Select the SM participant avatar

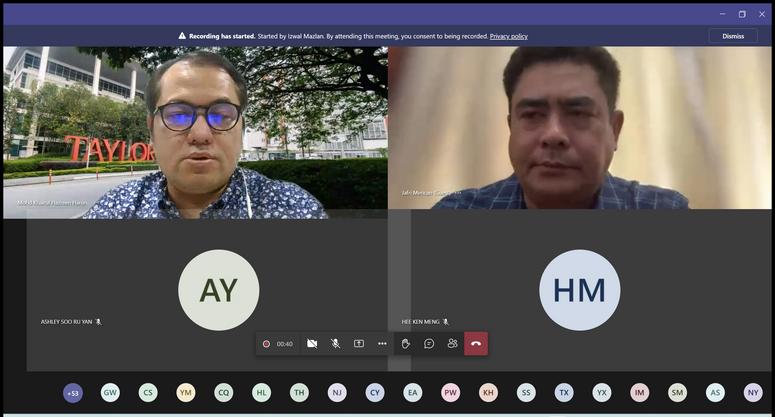click(678, 393)
